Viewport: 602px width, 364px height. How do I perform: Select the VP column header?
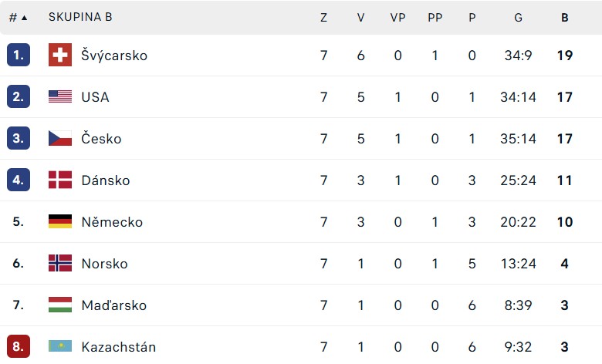(x=397, y=17)
